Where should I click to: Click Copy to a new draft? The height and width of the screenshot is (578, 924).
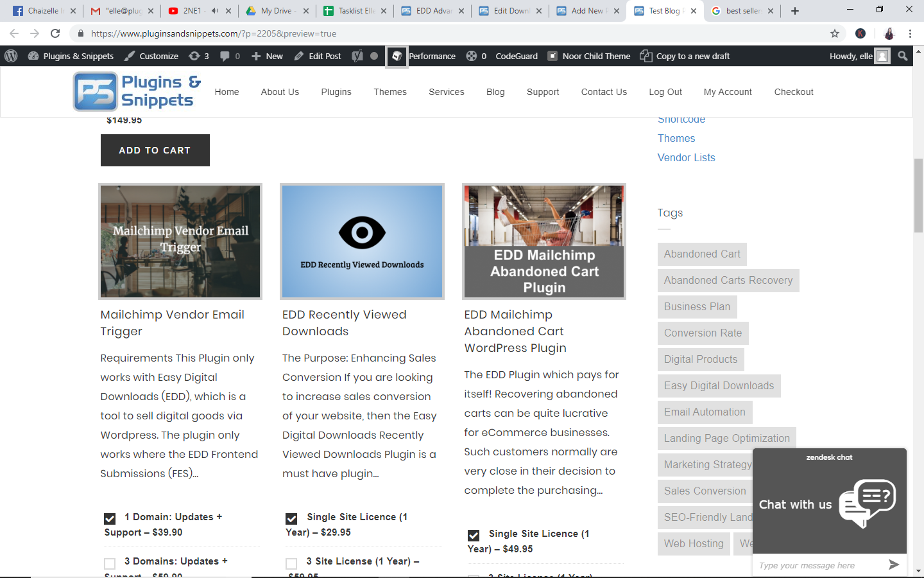(x=685, y=56)
